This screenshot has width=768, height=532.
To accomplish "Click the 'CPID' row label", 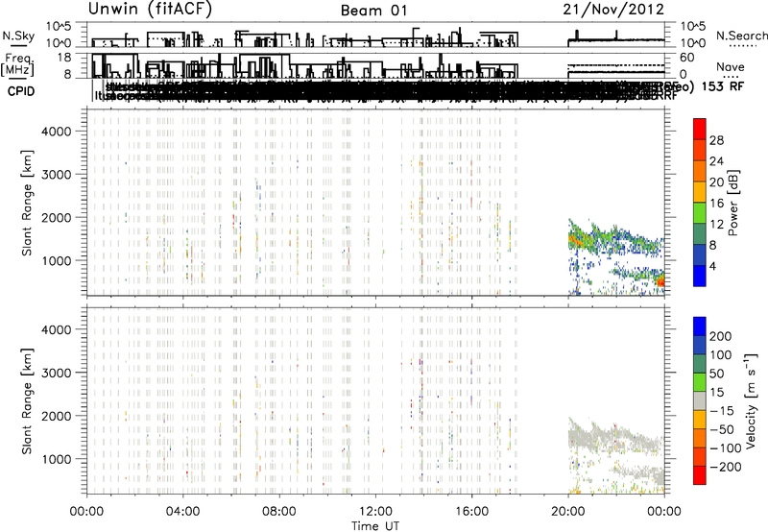I will pos(21,91).
